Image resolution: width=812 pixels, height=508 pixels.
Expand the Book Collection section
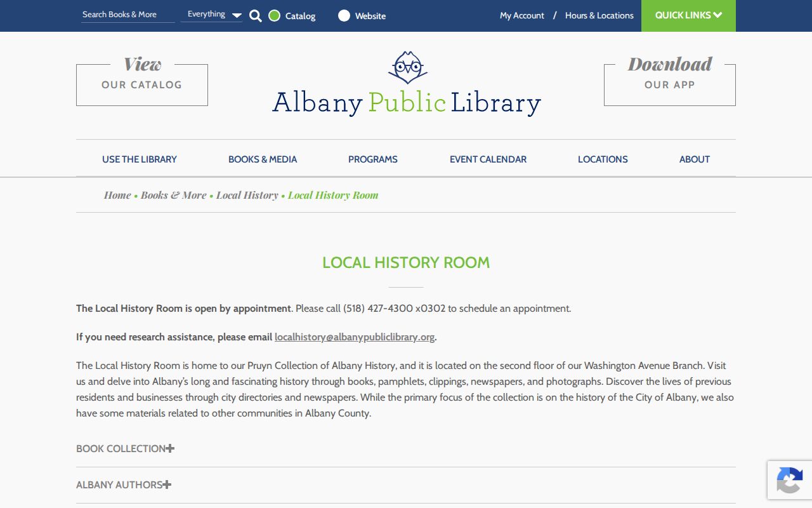pyautogui.click(x=125, y=448)
